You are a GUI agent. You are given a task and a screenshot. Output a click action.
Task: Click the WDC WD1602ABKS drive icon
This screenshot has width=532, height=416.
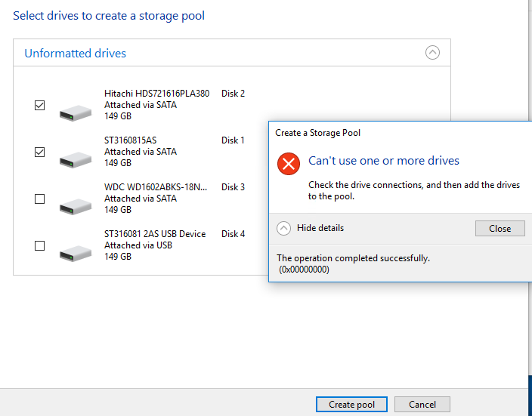pos(76,206)
